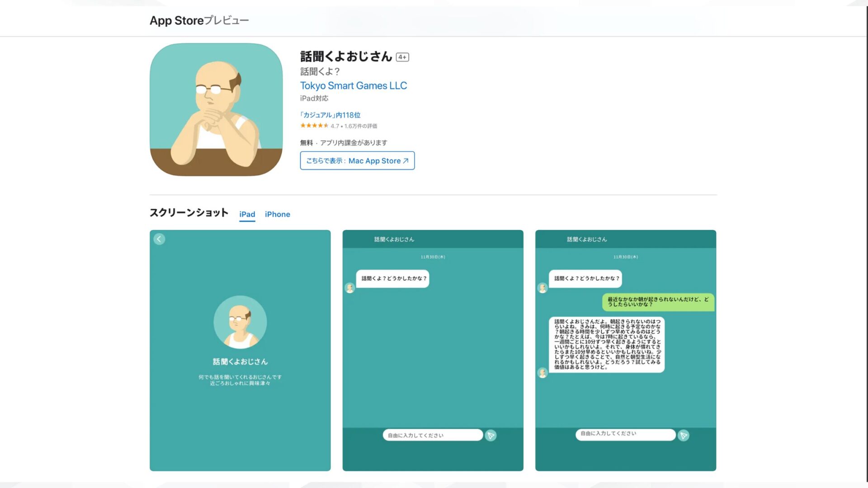Click the uncle avatar in the third screenshot
The width and height of the screenshot is (868, 488).
(542, 288)
